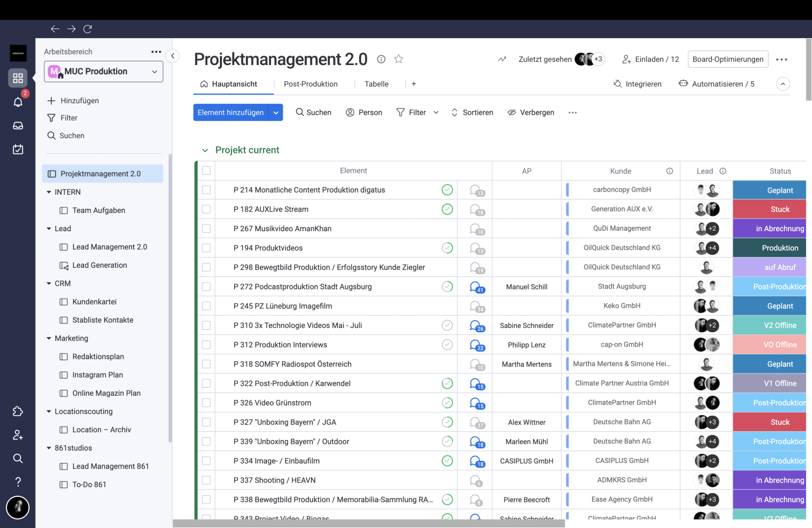Select all items with header checkbox
Viewport: 812px width, 528px height.
click(x=206, y=170)
